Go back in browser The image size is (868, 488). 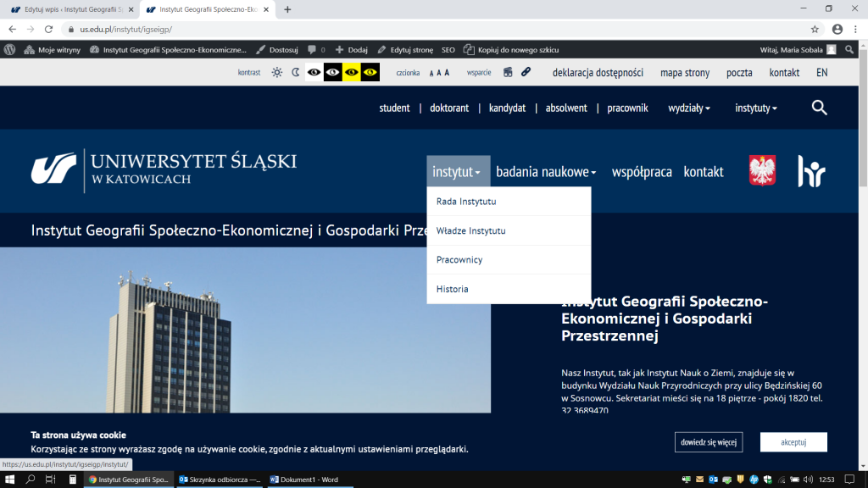pyautogui.click(x=12, y=30)
